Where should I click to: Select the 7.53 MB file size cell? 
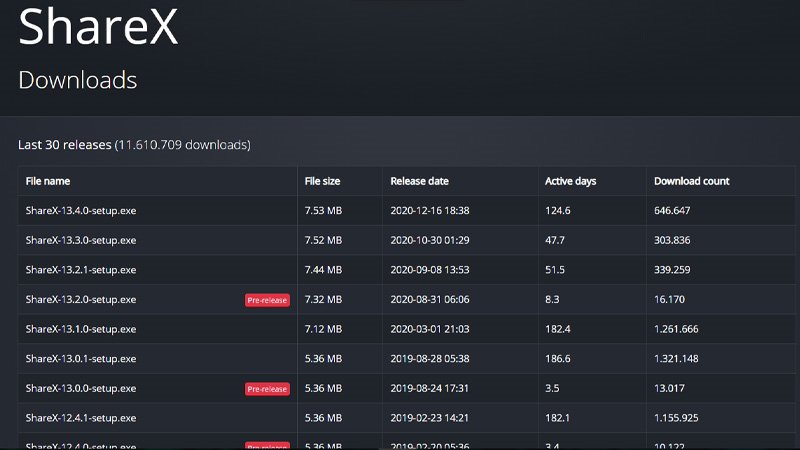click(323, 211)
